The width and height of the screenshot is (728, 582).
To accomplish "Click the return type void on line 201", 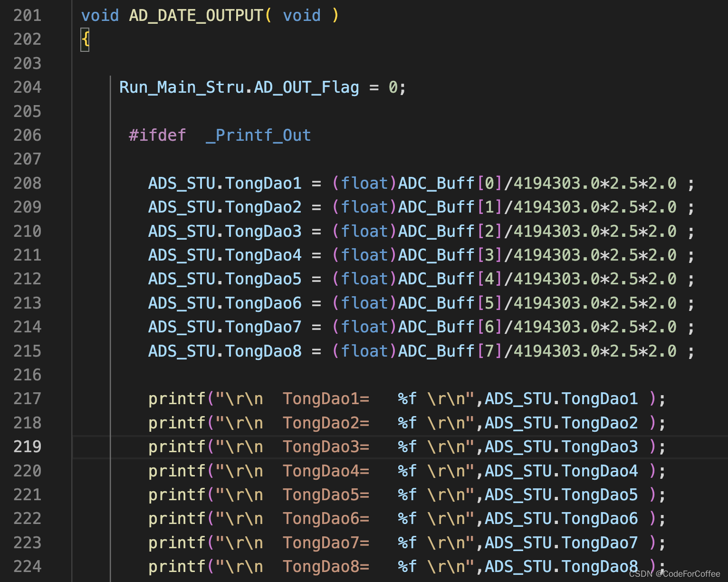I will tap(100, 16).
